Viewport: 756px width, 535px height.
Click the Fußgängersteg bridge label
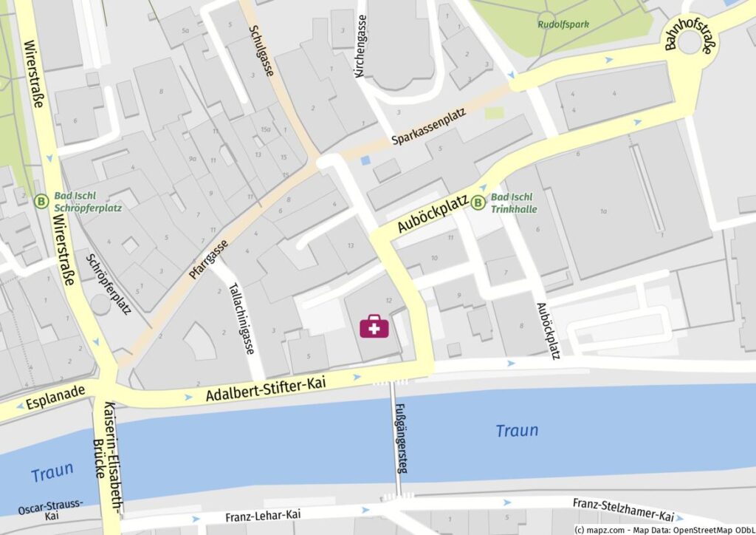pyautogui.click(x=402, y=438)
